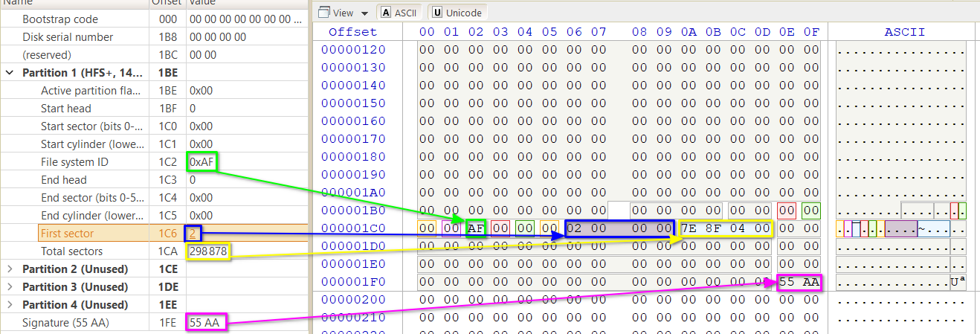Collapse the Partition 1 (HFS+) tree node
This screenshot has height=334, width=980.
point(10,73)
